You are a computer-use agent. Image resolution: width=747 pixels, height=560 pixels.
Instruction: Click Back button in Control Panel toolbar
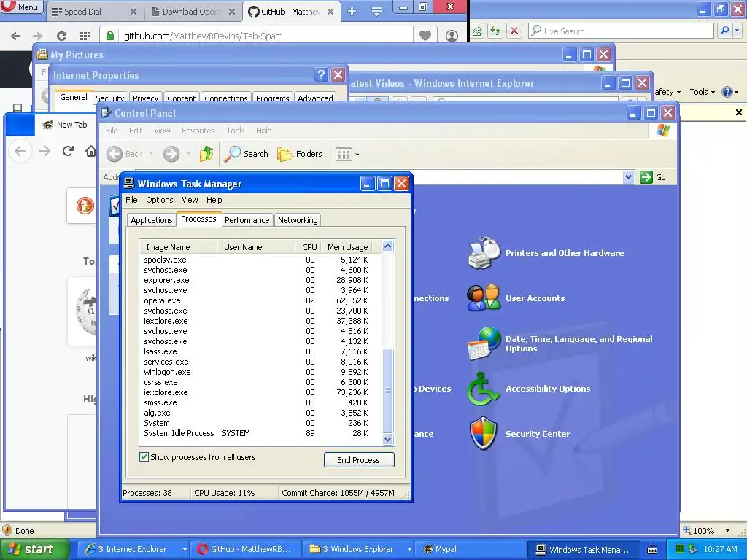pos(125,153)
